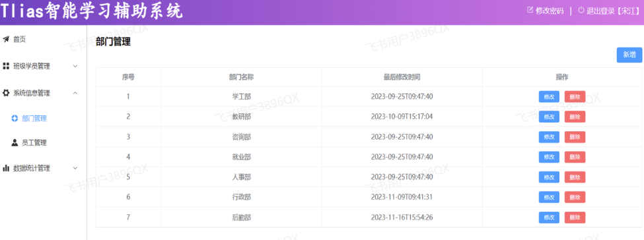Expand the 班级学员管理 chevron
The width and height of the screenshot is (644, 240).
[75, 66]
